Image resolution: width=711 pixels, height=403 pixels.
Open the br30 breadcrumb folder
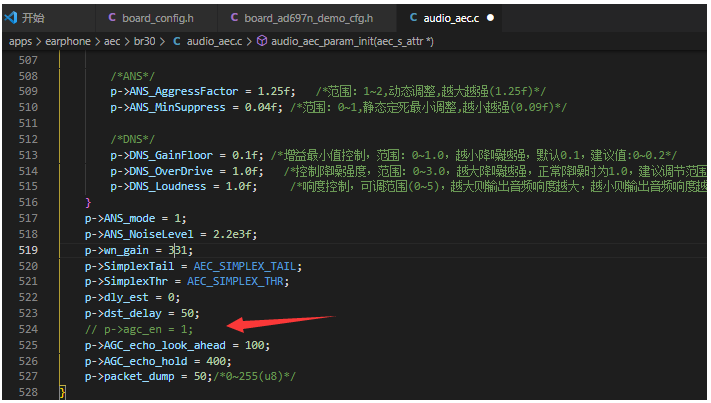(x=145, y=41)
